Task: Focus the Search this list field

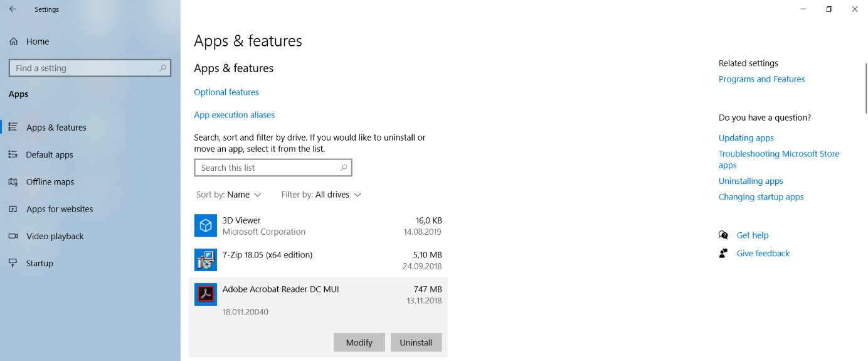Action: [x=273, y=168]
